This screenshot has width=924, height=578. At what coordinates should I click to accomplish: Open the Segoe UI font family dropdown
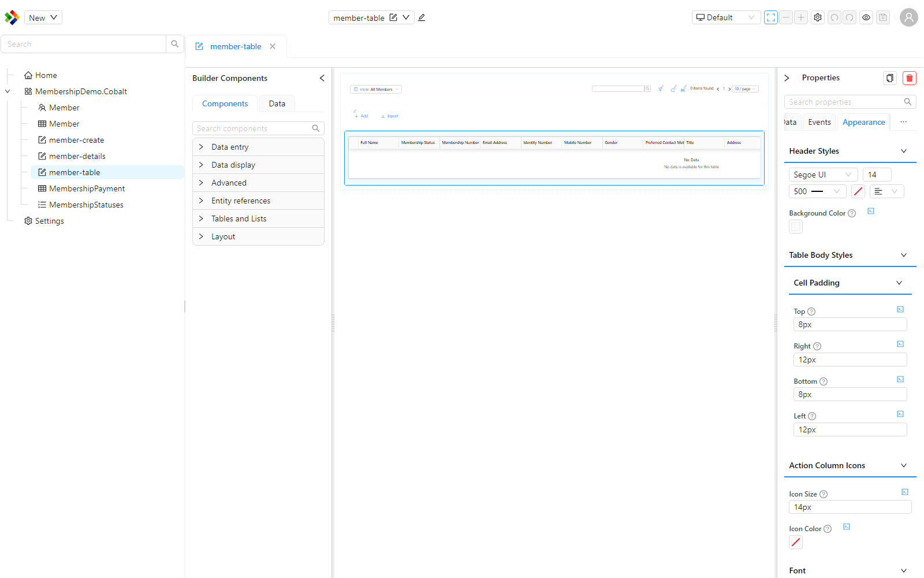(824, 175)
